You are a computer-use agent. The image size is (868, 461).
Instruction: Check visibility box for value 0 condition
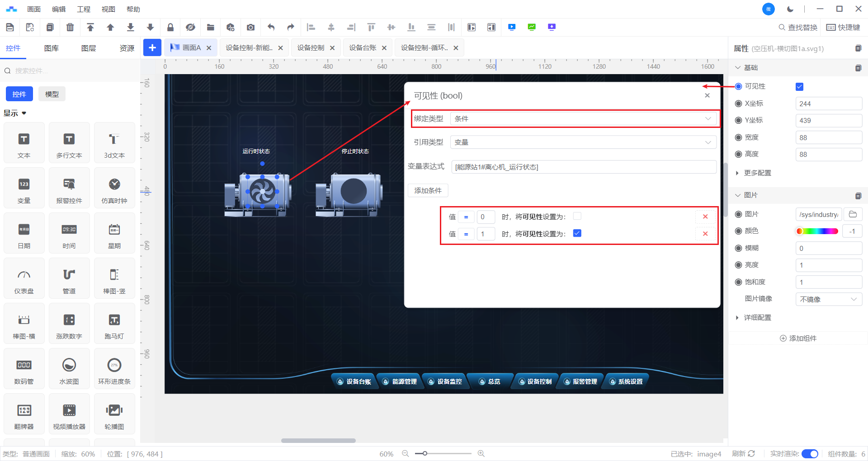tap(577, 216)
